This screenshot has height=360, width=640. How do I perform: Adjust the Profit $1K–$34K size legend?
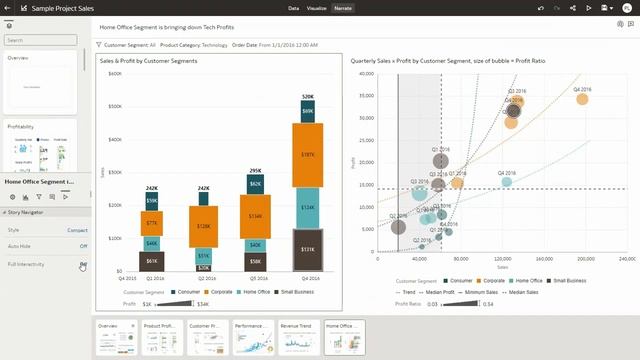pos(175,304)
